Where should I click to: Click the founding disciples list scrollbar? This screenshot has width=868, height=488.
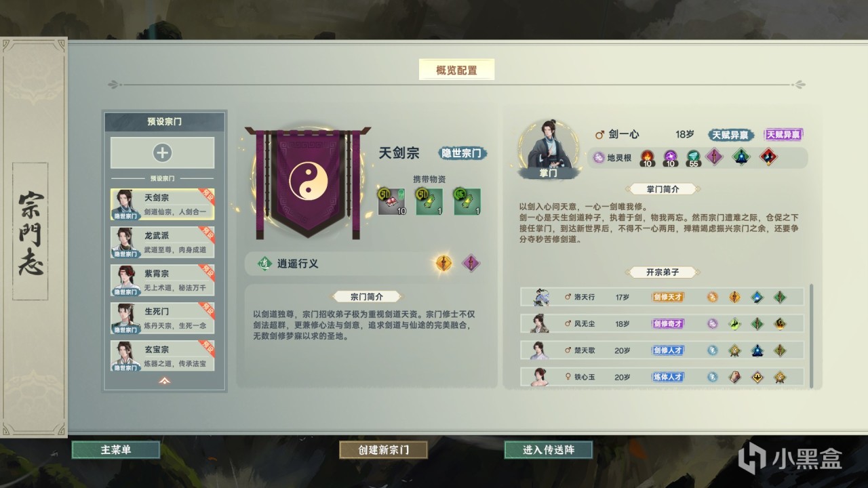pyautogui.click(x=811, y=335)
